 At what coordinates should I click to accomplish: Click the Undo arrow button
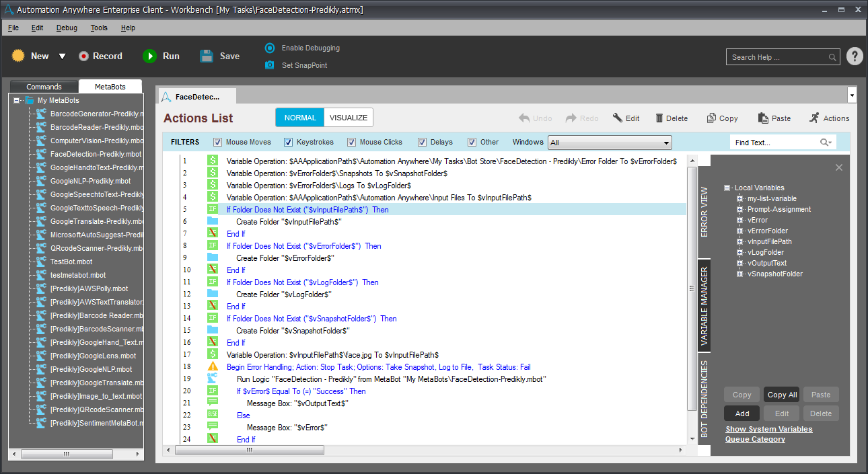click(535, 118)
